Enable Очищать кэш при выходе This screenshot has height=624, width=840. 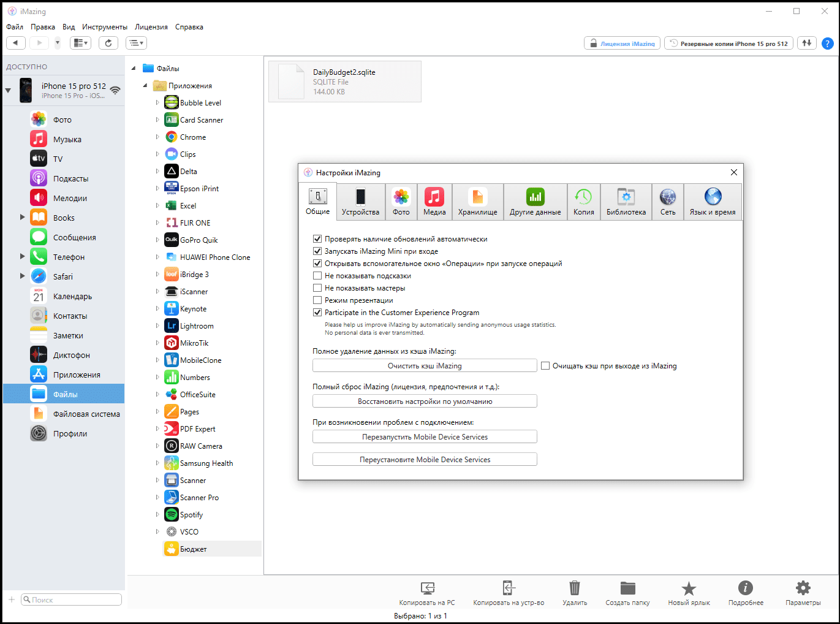545,366
